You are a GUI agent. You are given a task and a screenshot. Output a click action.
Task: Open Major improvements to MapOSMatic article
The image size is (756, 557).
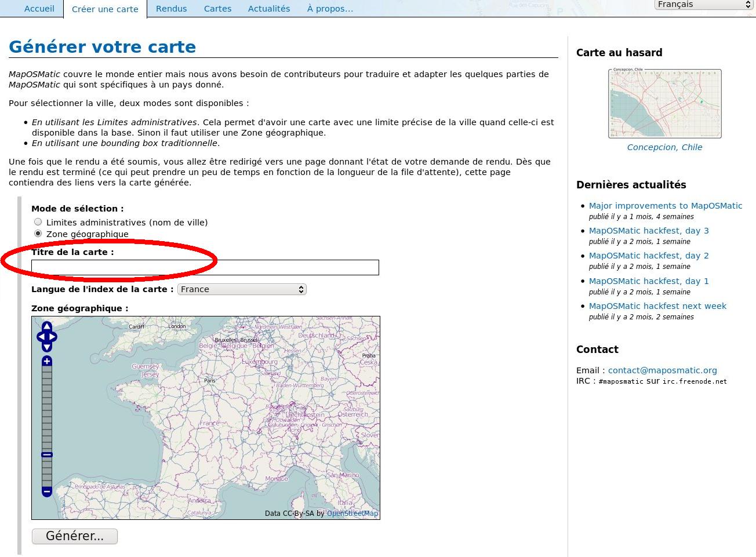666,206
